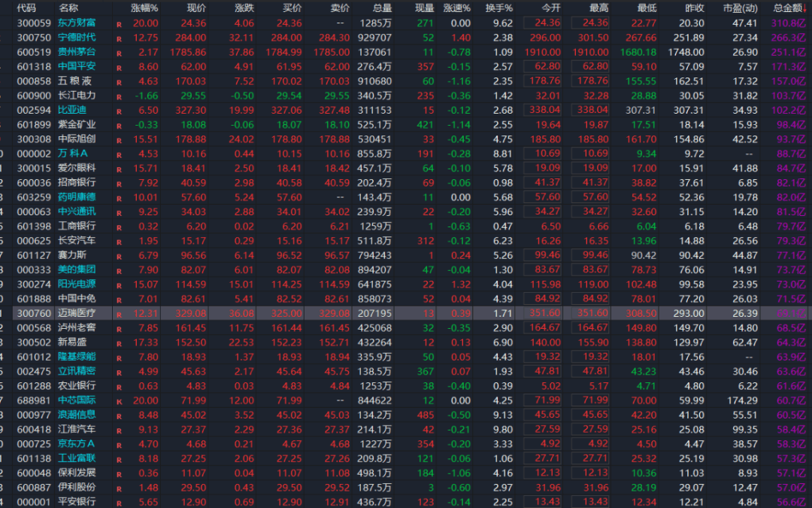
Task: Click 今开 value 296.00 of 宁德时代
Action: click(545, 38)
